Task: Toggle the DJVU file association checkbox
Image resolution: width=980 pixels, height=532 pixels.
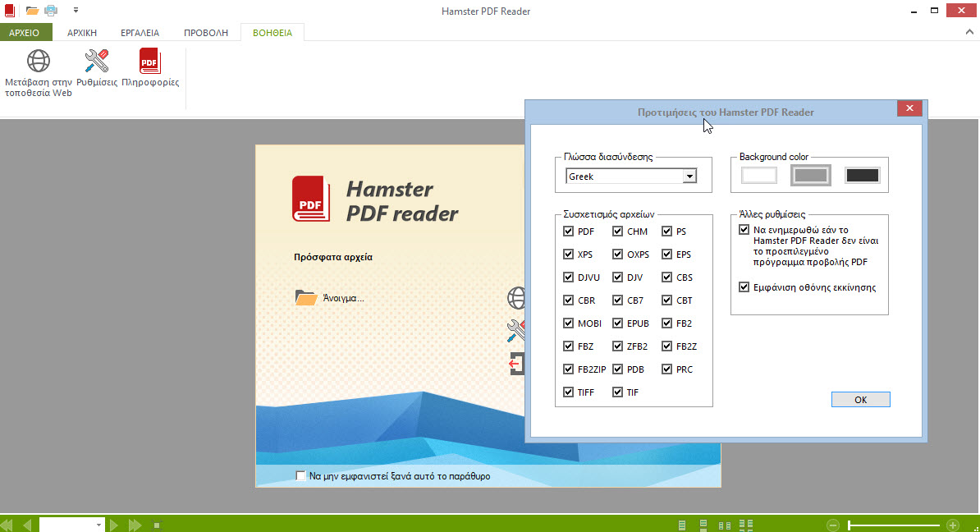Action: (568, 277)
